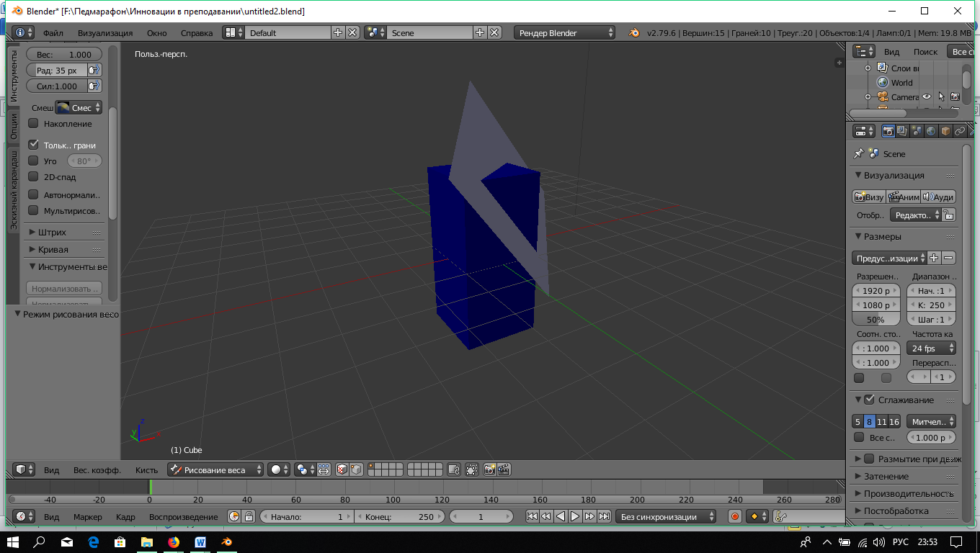The image size is (980, 553).
Task: Click the lock icon next to display mode
Action: pos(949,215)
